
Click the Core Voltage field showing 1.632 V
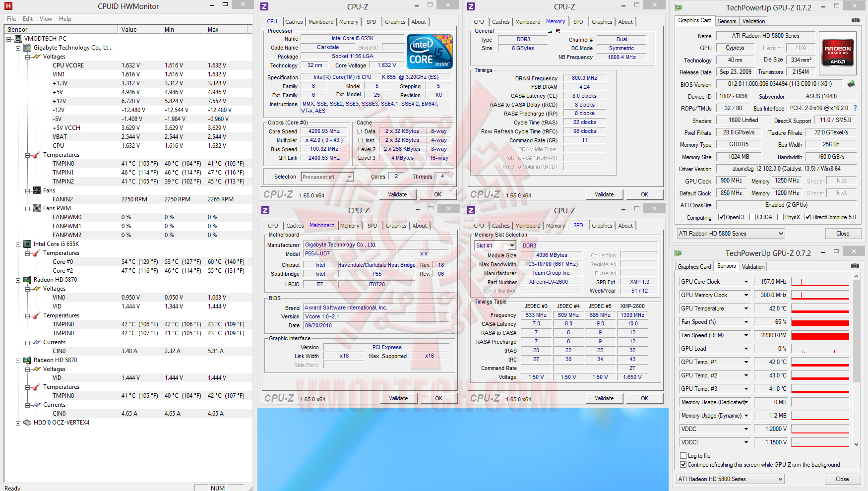387,65
